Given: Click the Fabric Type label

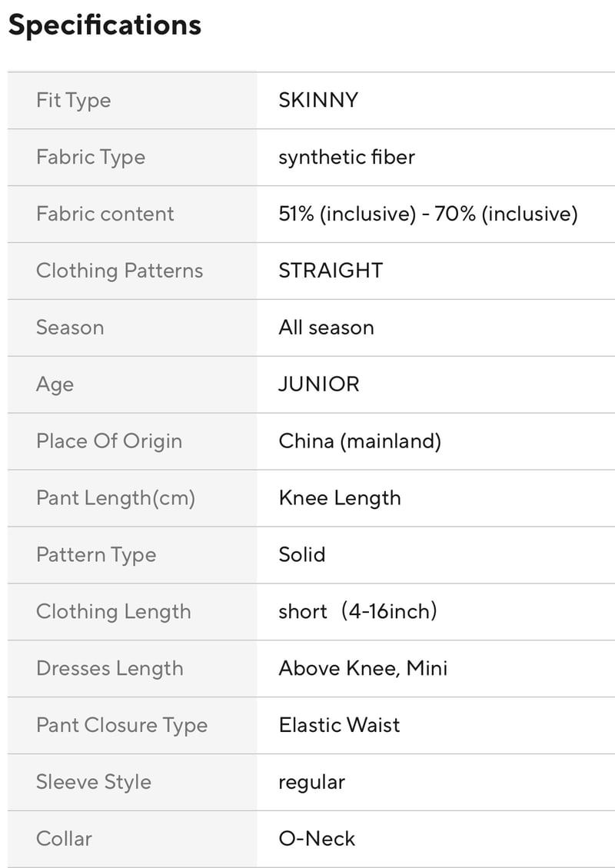Looking at the screenshot, I should [x=91, y=158].
